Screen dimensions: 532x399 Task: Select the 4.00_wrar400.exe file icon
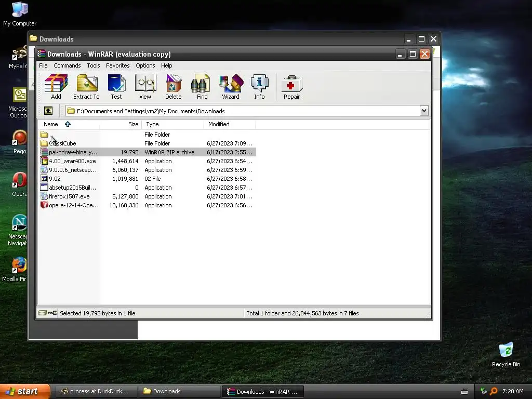(x=44, y=161)
